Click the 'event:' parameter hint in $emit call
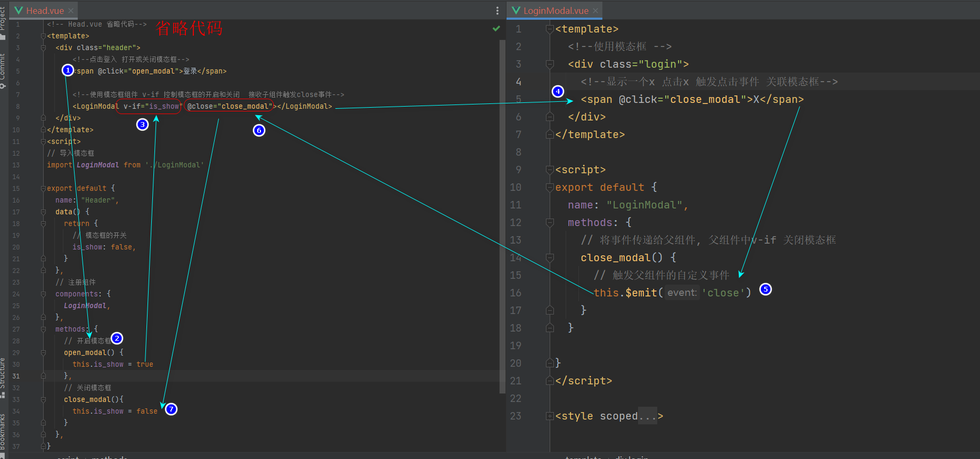Screen dimensions: 980x459 pyautogui.click(x=682, y=293)
